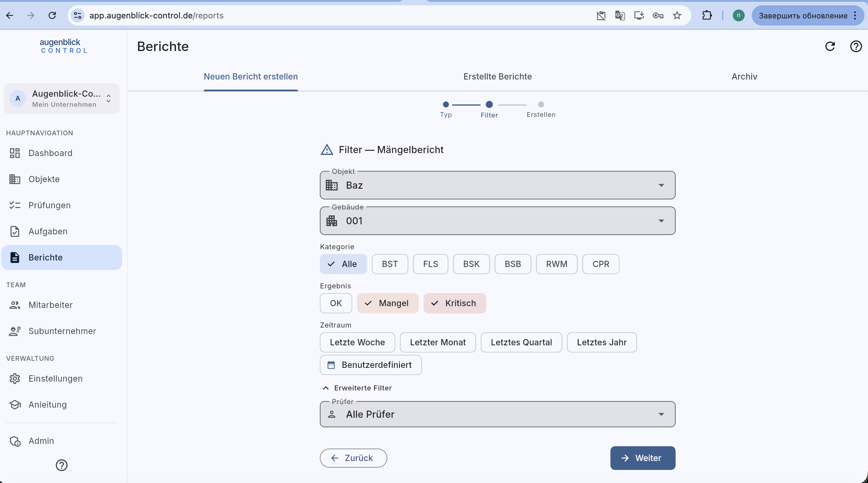Select the FLS category chip
The image size is (868, 483).
pyautogui.click(x=431, y=264)
